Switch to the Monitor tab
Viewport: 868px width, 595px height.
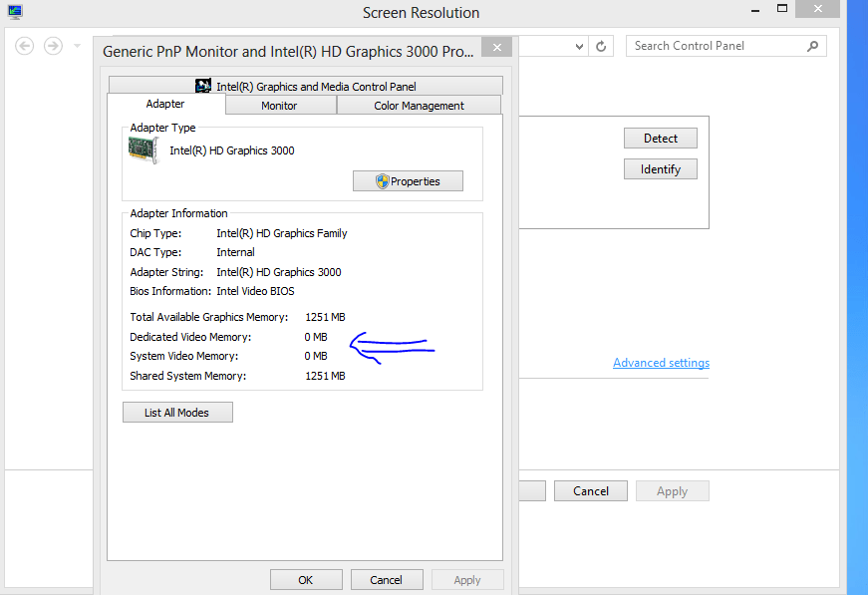point(280,106)
